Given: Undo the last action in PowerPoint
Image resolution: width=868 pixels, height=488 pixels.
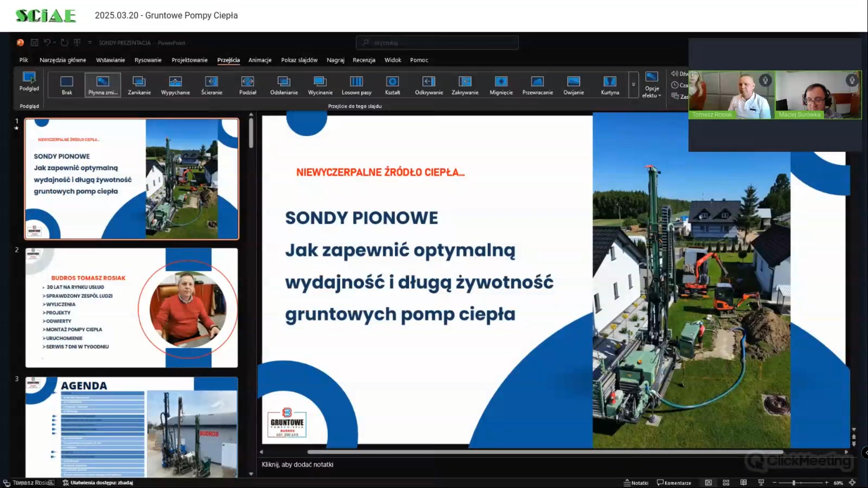Looking at the screenshot, I should [x=47, y=42].
